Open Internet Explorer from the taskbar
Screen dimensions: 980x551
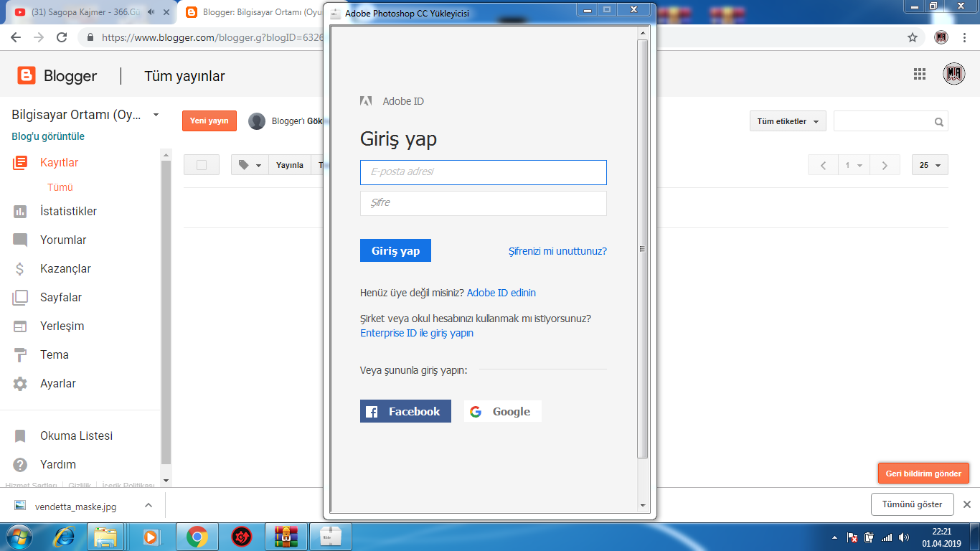tap(65, 536)
